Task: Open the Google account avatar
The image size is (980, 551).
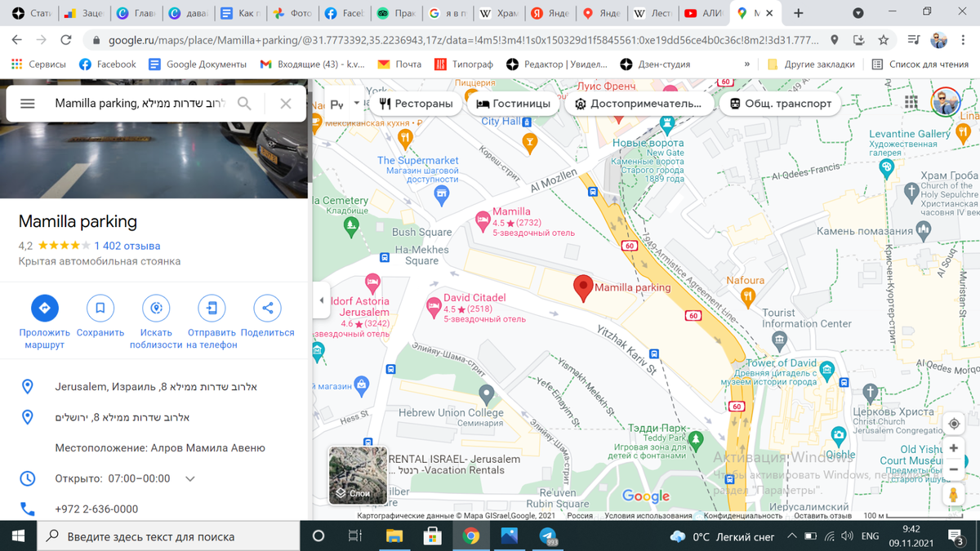Action: (x=946, y=102)
